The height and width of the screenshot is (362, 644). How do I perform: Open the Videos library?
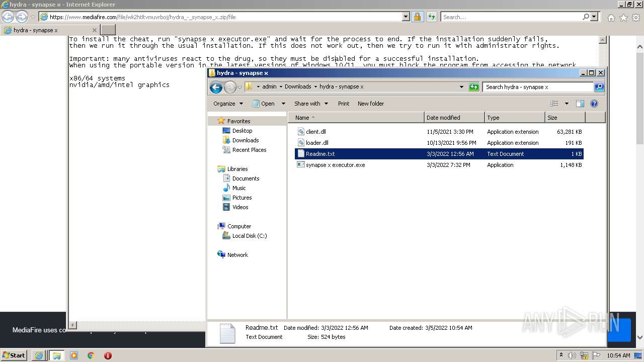coord(240,207)
